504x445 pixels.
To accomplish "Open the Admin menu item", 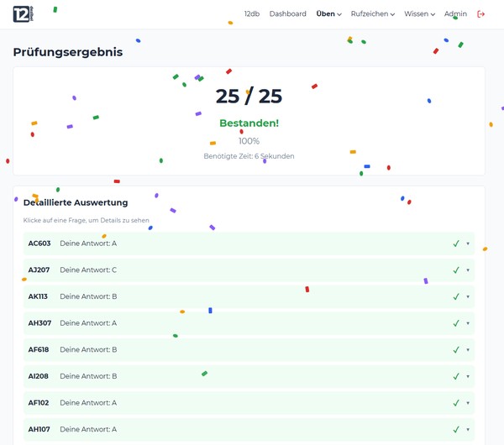I will 455,14.
